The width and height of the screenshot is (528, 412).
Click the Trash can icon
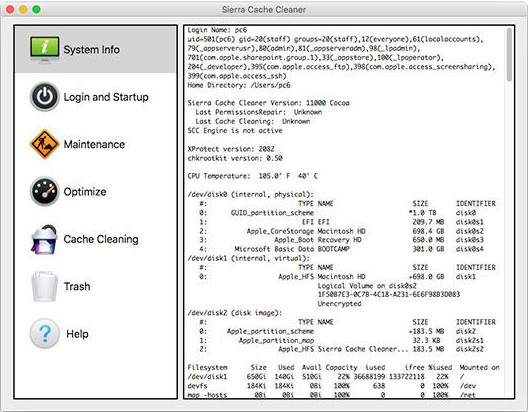44,286
